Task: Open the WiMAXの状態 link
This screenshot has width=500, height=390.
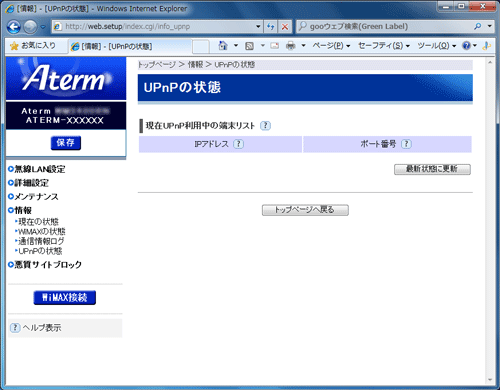Action: click(41, 231)
